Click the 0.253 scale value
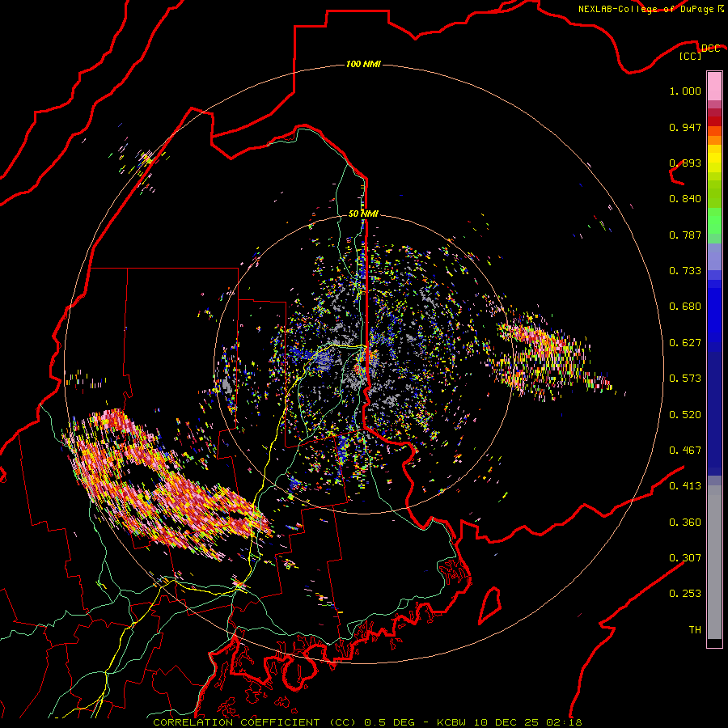 pyautogui.click(x=685, y=594)
